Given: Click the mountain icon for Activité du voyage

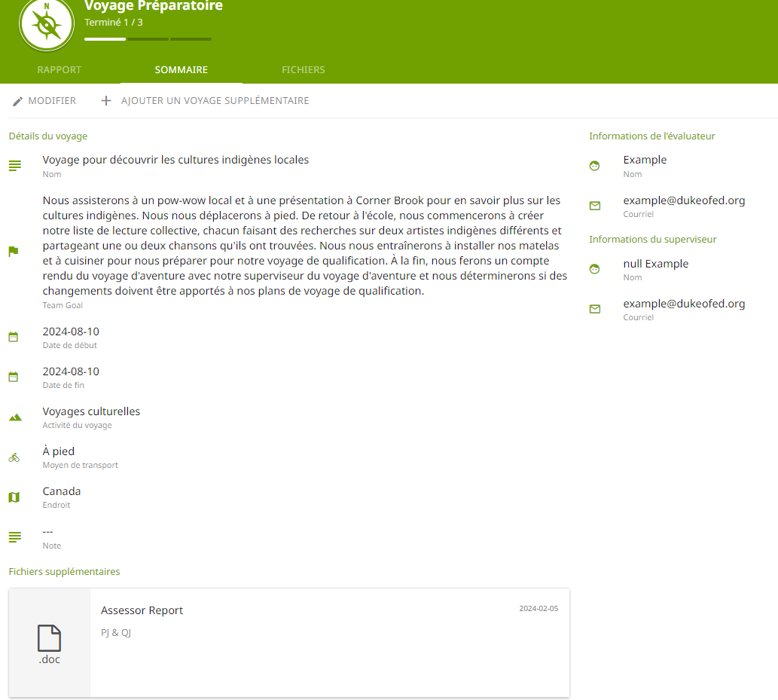Looking at the screenshot, I should point(14,417).
